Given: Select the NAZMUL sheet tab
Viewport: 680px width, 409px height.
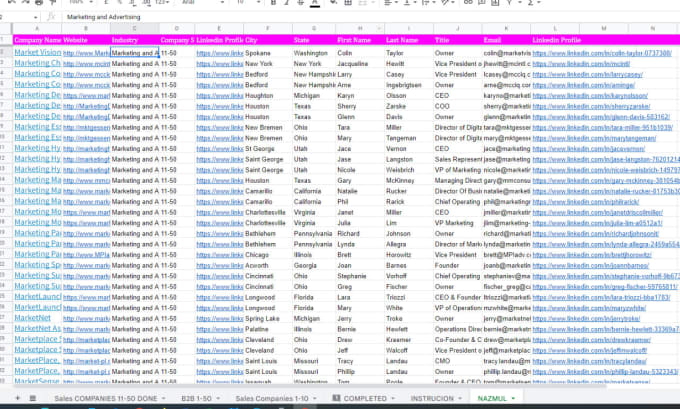Looking at the screenshot, I should 492,398.
